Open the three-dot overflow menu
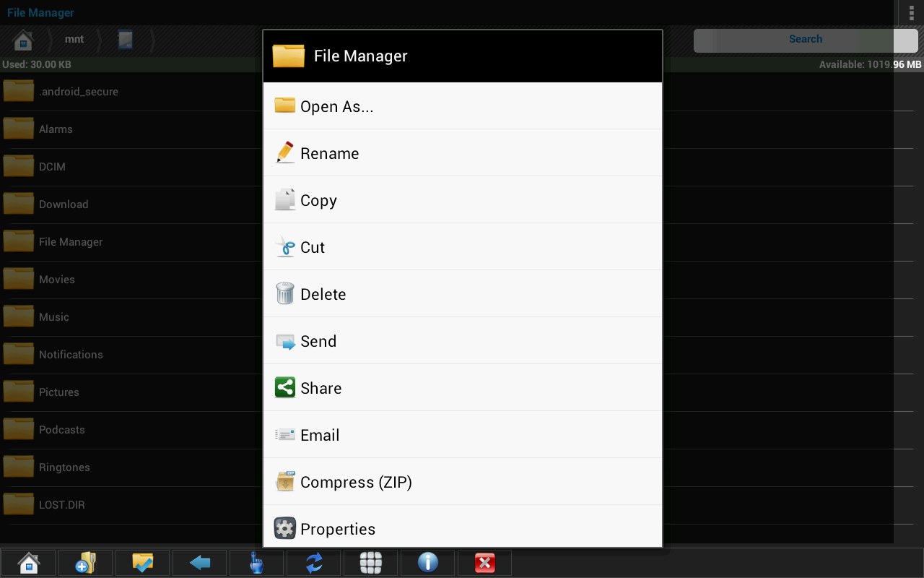 click(910, 13)
